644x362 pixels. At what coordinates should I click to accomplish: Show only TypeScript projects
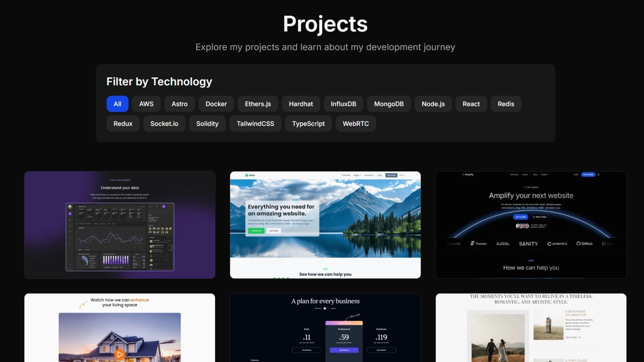coord(308,124)
